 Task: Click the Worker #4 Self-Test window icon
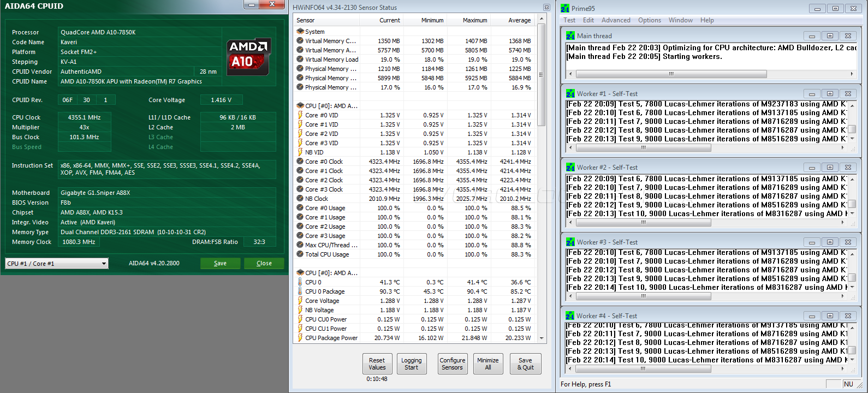coord(570,315)
